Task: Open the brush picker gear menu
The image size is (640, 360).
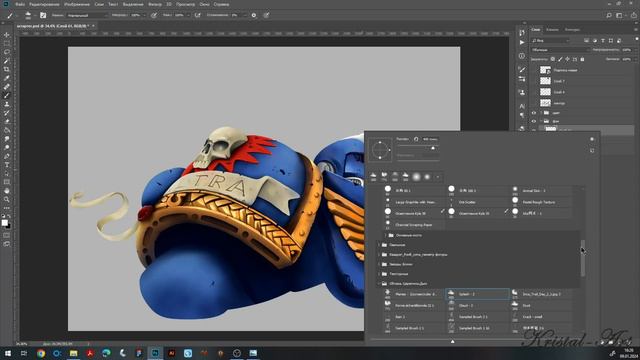Action: point(592,139)
